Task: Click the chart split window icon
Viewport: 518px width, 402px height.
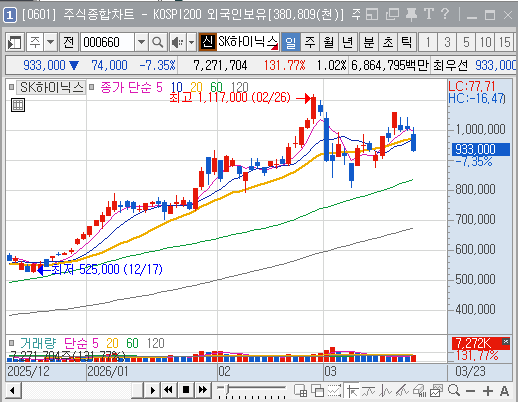Action: tap(301, 391)
